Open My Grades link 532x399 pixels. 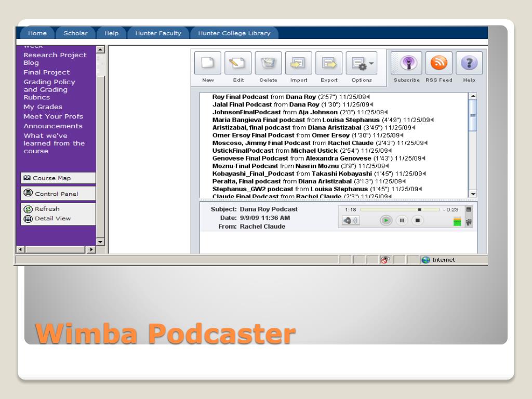pyautogui.click(x=43, y=107)
